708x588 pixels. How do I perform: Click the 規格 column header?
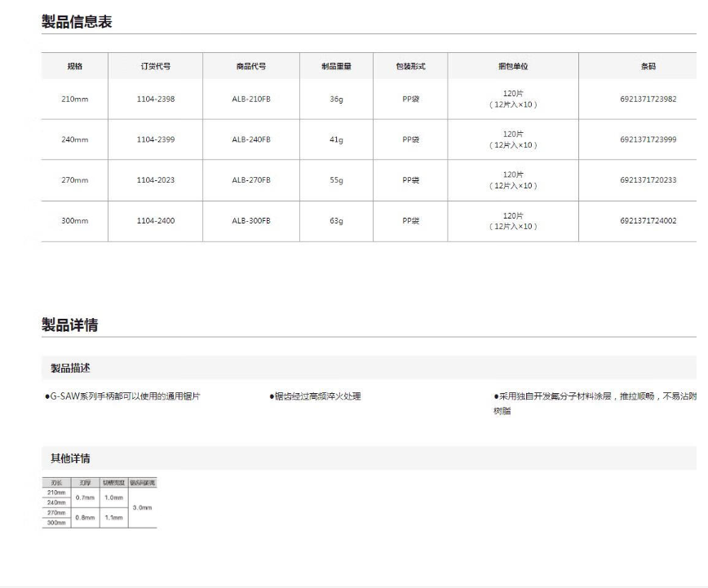[x=74, y=66]
